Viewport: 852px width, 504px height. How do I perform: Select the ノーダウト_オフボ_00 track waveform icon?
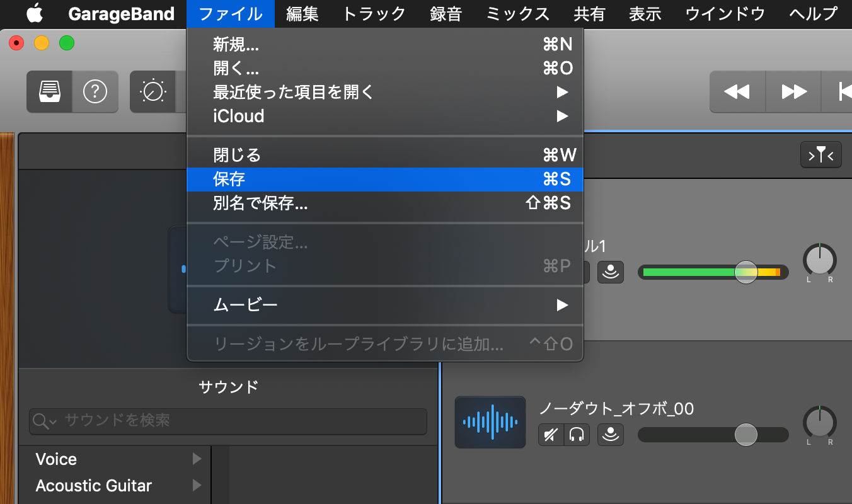coord(490,422)
